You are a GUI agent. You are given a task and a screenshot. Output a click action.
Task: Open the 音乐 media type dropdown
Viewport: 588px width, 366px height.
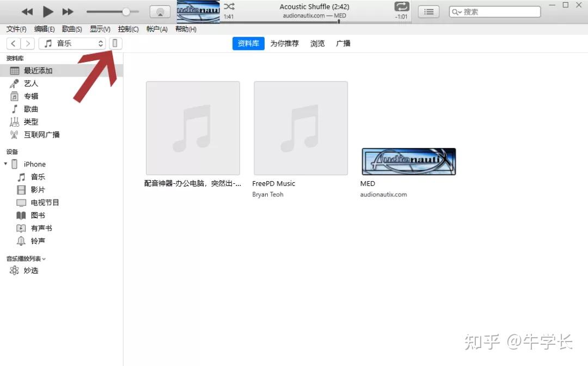click(72, 44)
